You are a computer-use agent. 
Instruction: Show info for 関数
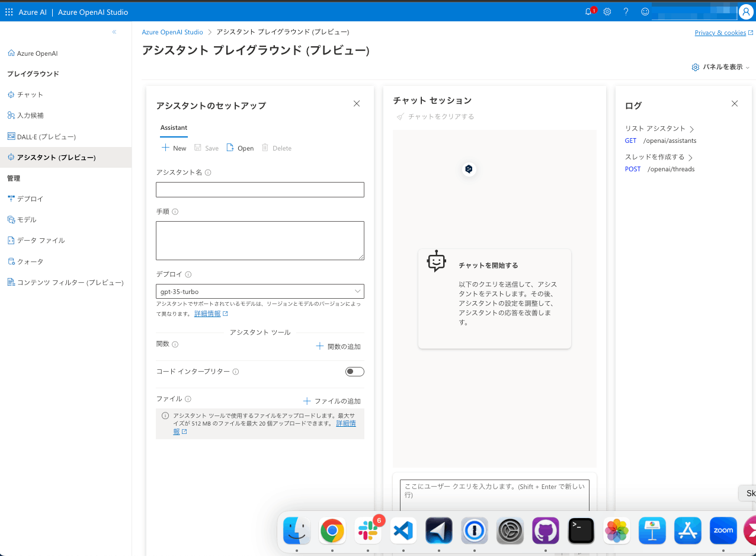coord(175,344)
